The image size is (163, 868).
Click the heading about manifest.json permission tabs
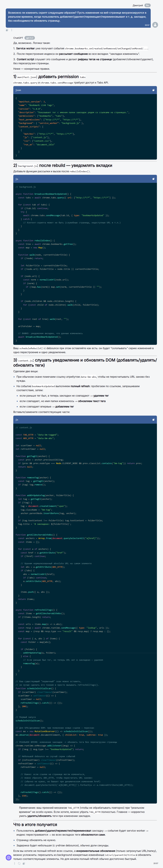pyautogui.click(x=49, y=77)
